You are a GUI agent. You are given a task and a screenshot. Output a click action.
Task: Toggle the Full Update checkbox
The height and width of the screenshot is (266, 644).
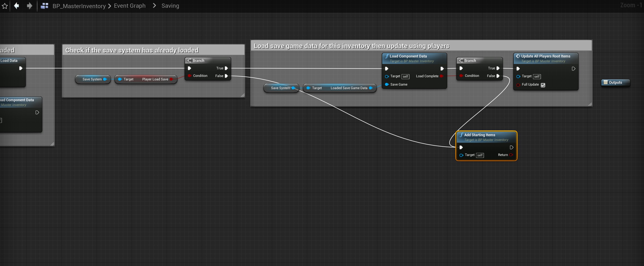click(x=543, y=85)
